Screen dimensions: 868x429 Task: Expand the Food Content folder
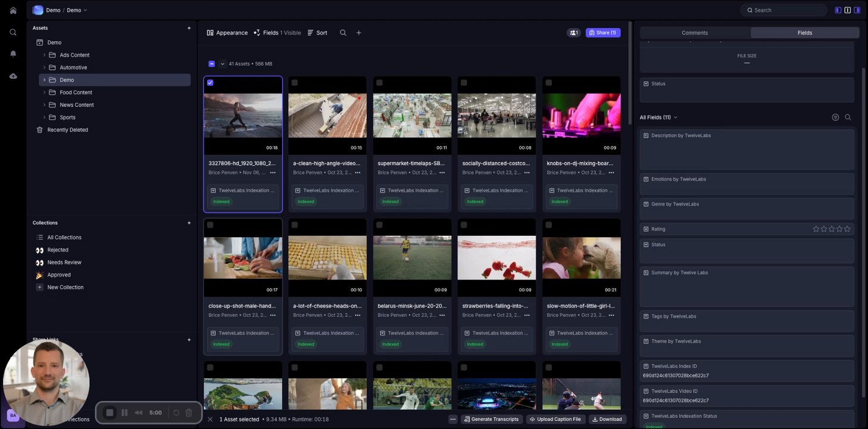[44, 92]
